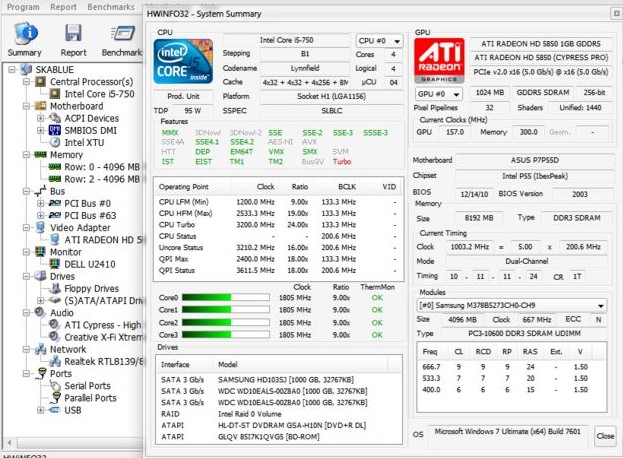This screenshot has height=458, width=623.
Task: Click the Audio speaker icon
Action: coord(40,313)
